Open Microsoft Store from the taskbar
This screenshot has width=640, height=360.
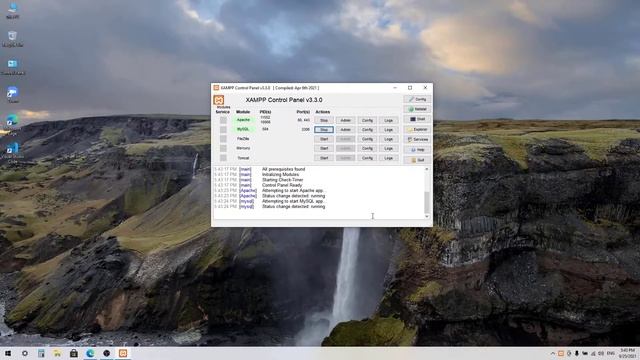tap(74, 353)
